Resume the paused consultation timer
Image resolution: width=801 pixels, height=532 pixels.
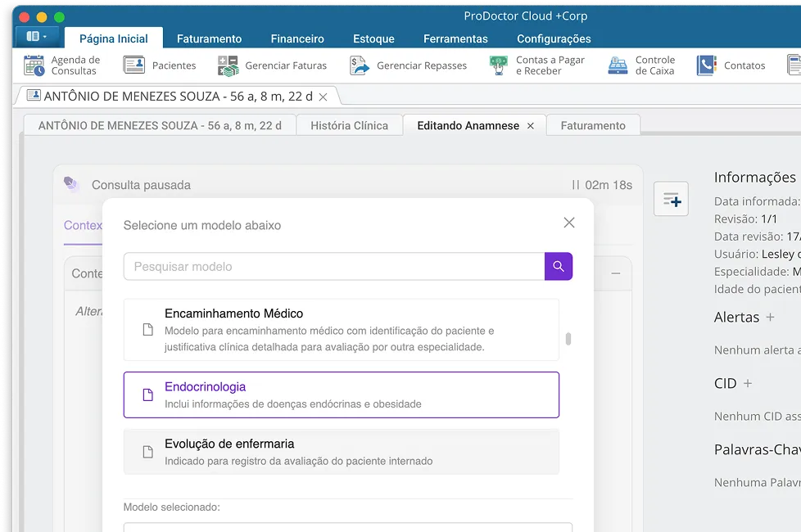pyautogui.click(x=575, y=184)
